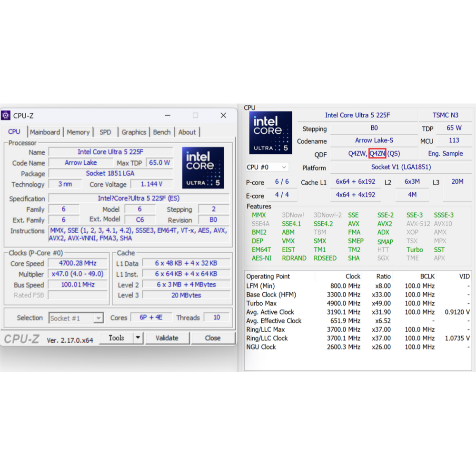The width and height of the screenshot is (476, 476).
Task: Click the Core Speed value field
Action: point(78,263)
